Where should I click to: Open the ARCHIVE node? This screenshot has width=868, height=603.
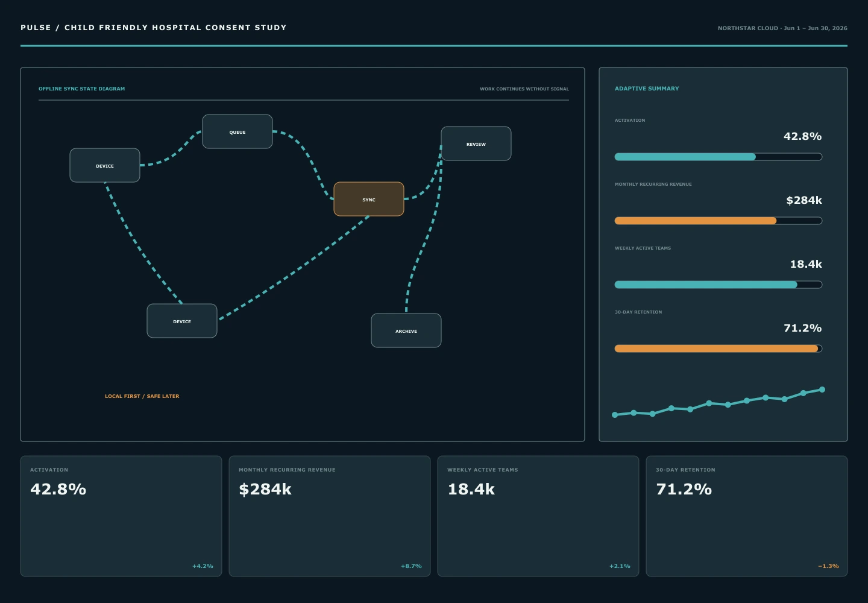coord(406,330)
